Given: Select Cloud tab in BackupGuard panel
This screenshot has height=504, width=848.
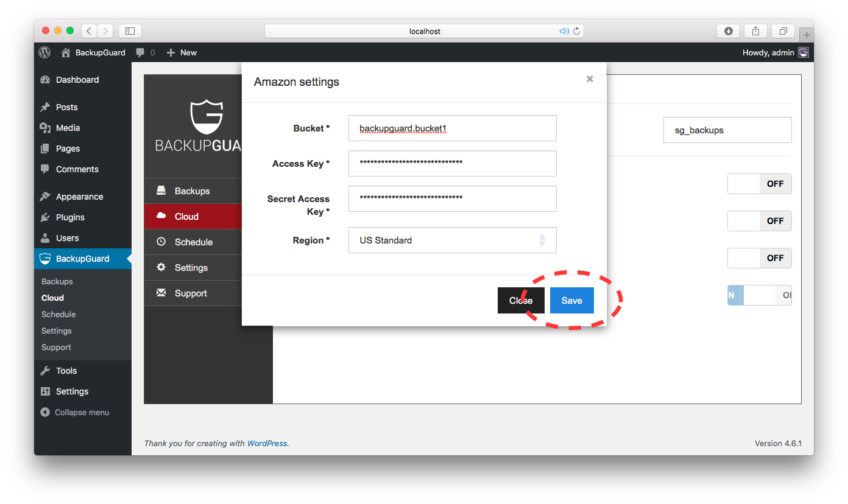Looking at the screenshot, I should click(193, 217).
